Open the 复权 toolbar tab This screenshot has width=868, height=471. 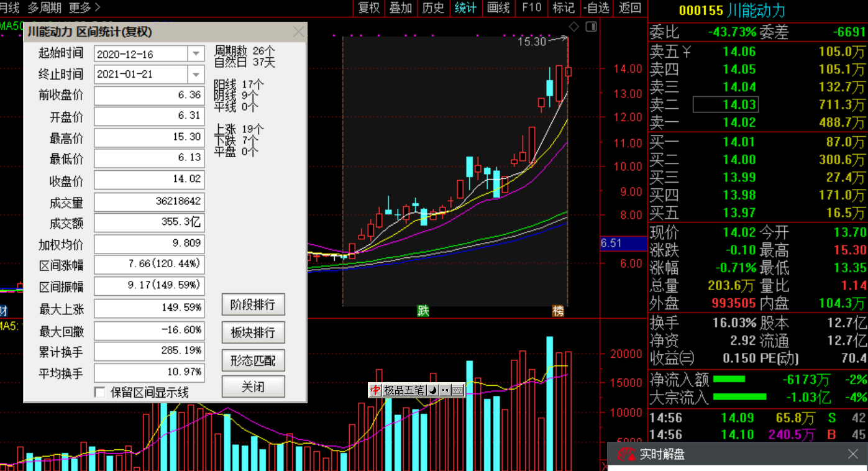(369, 7)
